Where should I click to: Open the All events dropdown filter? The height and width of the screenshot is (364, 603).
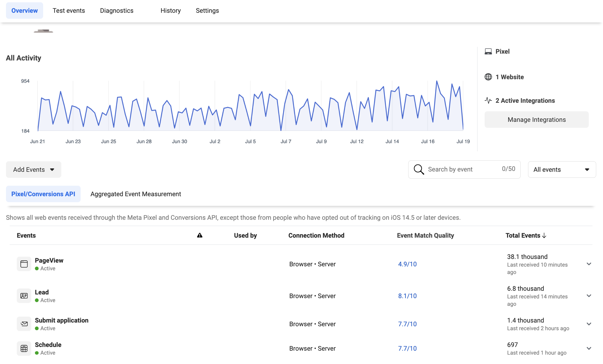(560, 169)
